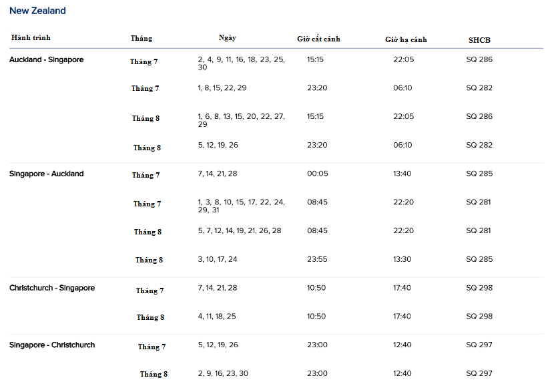This screenshot has height=392, width=552.
Task: Select the Singapore - Auckland route label
Action: pos(47,174)
